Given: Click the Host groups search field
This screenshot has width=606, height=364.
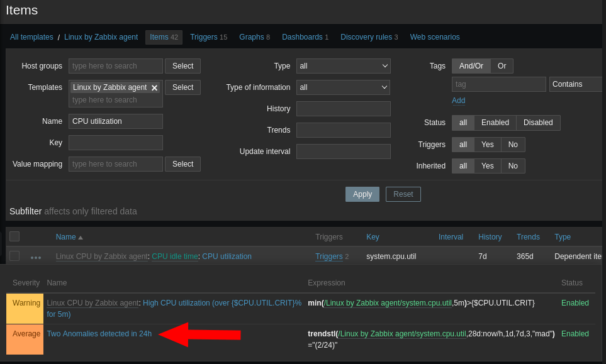Looking at the screenshot, I should [115, 65].
